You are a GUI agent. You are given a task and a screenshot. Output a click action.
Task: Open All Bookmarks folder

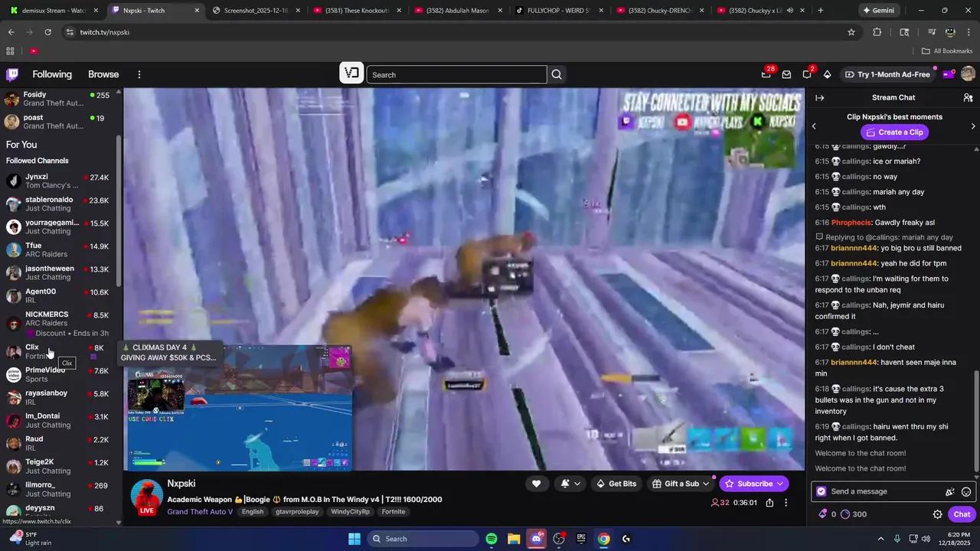click(x=947, y=51)
